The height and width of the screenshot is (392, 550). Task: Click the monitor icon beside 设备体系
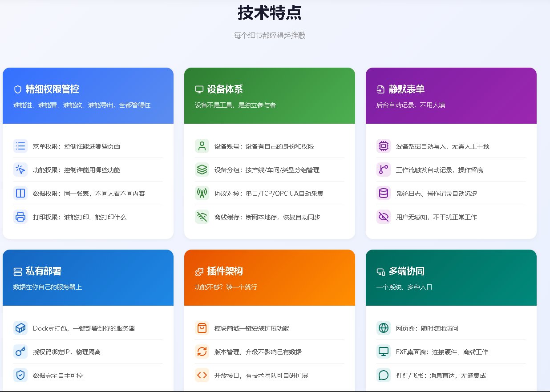click(199, 89)
